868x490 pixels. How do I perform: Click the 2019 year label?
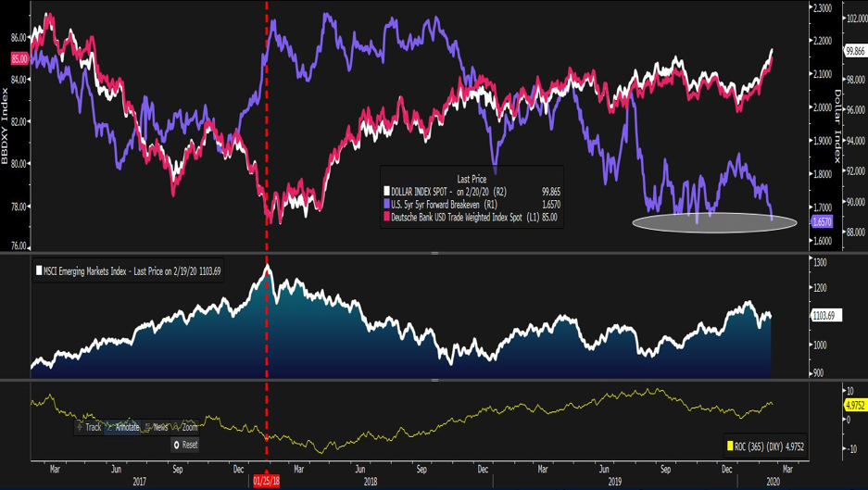[615, 482]
